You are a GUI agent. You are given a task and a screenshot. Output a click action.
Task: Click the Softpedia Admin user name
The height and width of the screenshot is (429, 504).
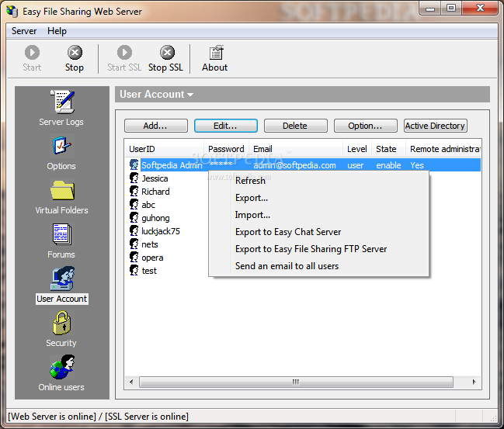point(172,165)
